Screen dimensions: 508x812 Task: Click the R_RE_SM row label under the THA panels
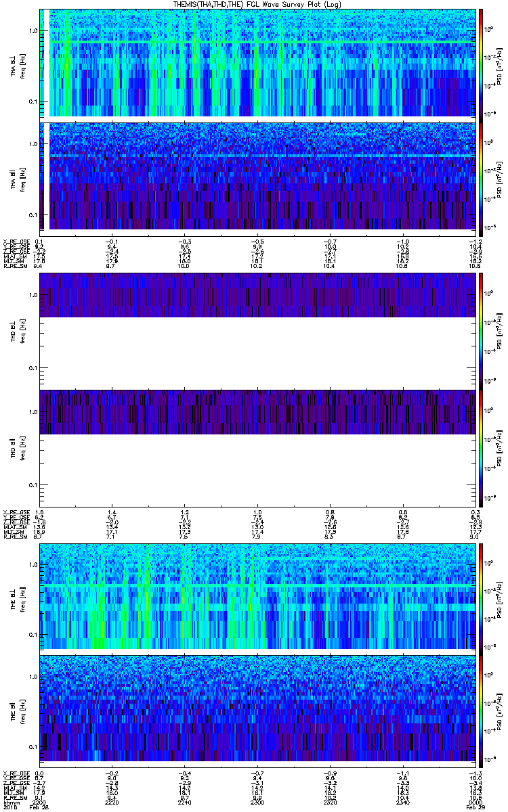click(14, 267)
